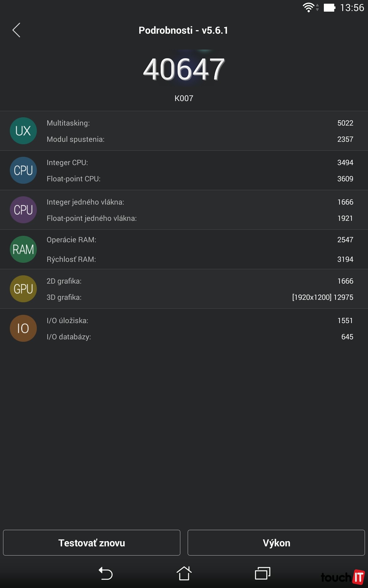
Task: Select the Rýchlosť RAM result row
Action: coord(199,259)
